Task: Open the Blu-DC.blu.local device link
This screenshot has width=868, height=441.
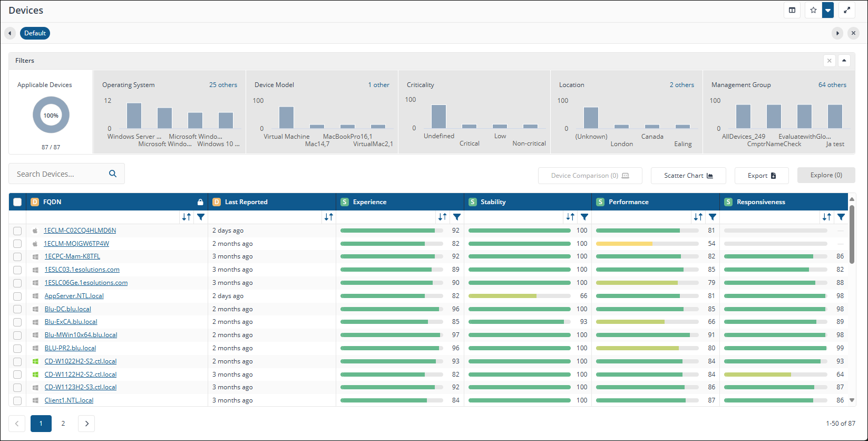Action: [67, 309]
